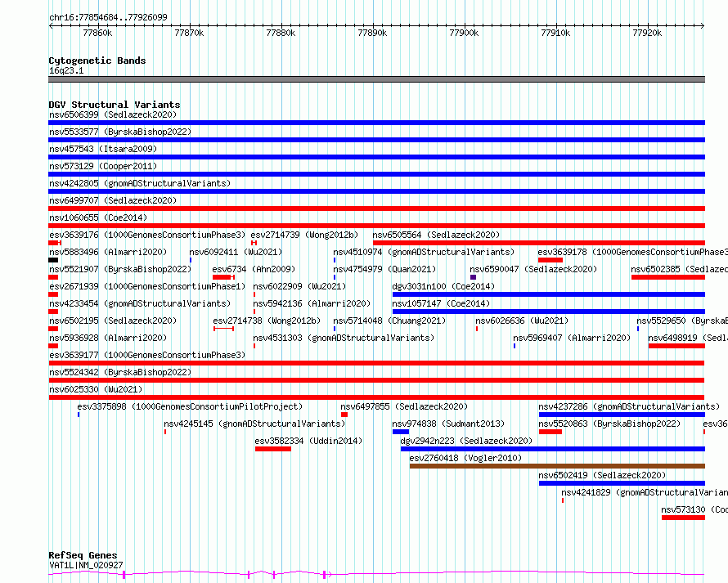Click the esv3639176 variant label
Screen dimensions: 728x583
point(147,235)
